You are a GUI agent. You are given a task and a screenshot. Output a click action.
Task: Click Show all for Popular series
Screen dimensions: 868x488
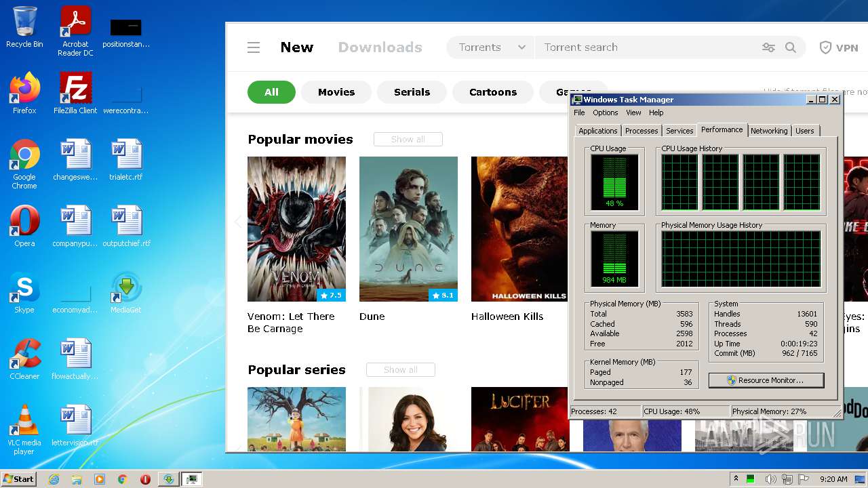401,369
